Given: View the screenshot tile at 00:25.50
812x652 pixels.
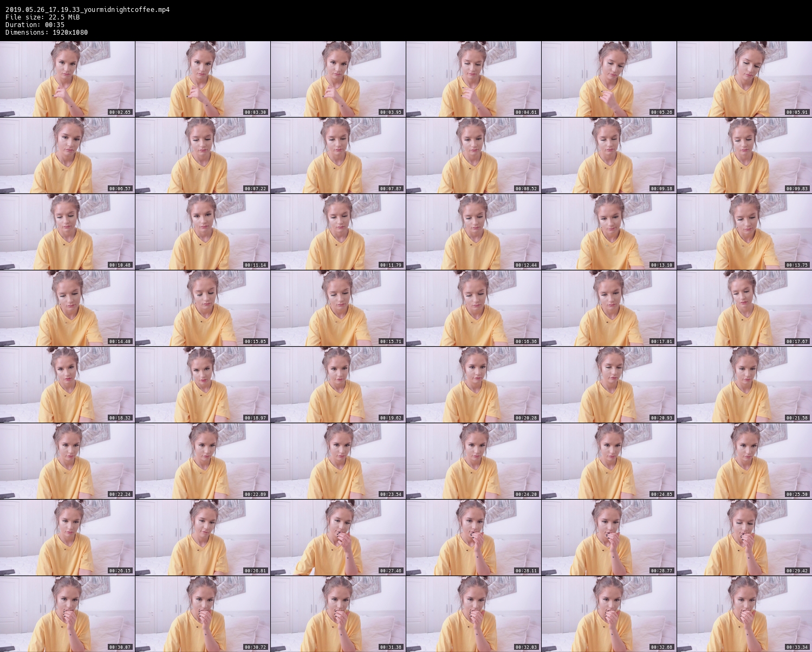Looking at the screenshot, I should pyautogui.click(x=744, y=461).
